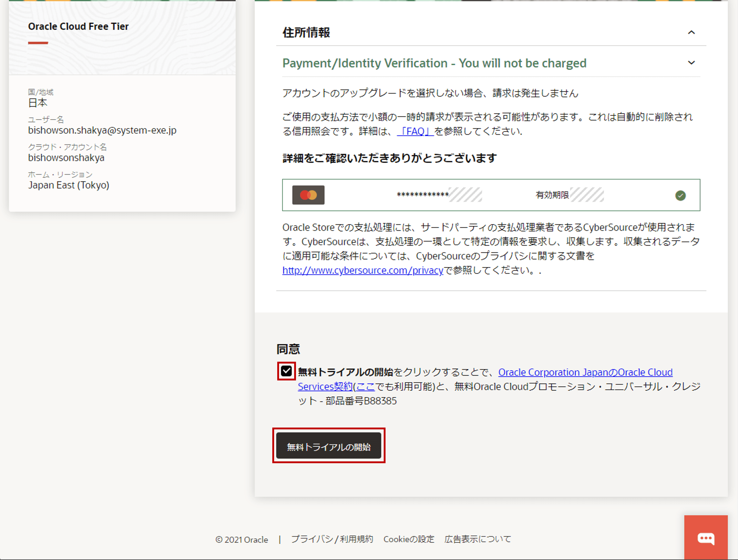Click Payment/Identity Verification heading text
Image resolution: width=738 pixels, height=560 pixels.
[x=434, y=63]
